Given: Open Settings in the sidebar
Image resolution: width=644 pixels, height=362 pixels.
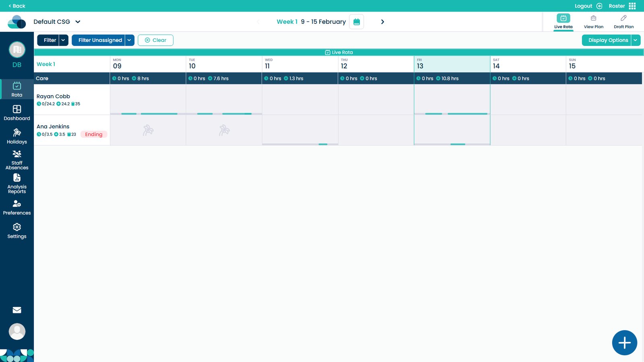Looking at the screenshot, I should (x=17, y=231).
